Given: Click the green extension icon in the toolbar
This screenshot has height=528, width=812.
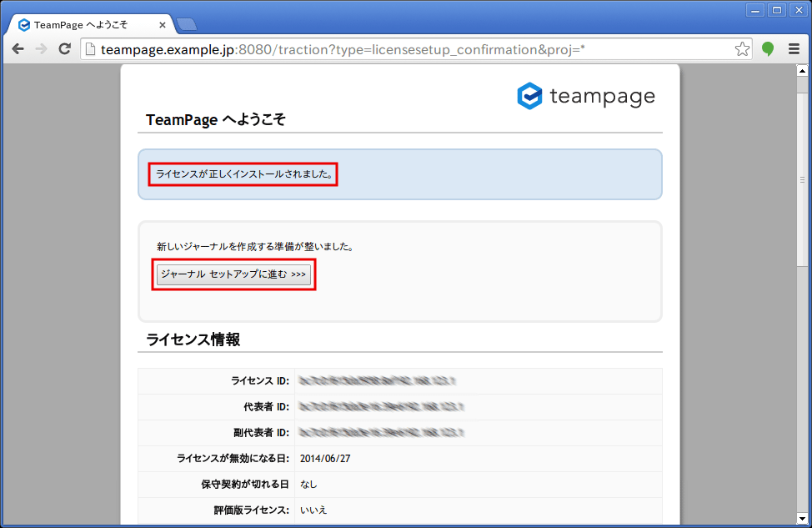Looking at the screenshot, I should 768,49.
